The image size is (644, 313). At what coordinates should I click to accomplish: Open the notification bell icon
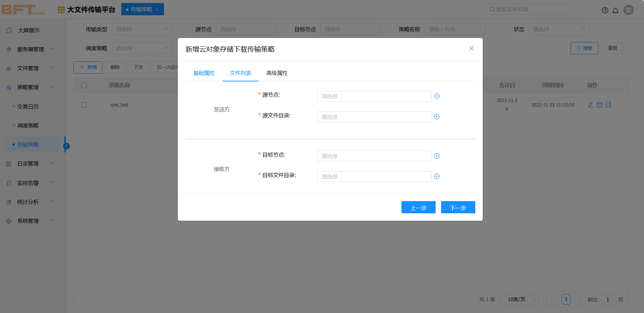pyautogui.click(x=615, y=10)
